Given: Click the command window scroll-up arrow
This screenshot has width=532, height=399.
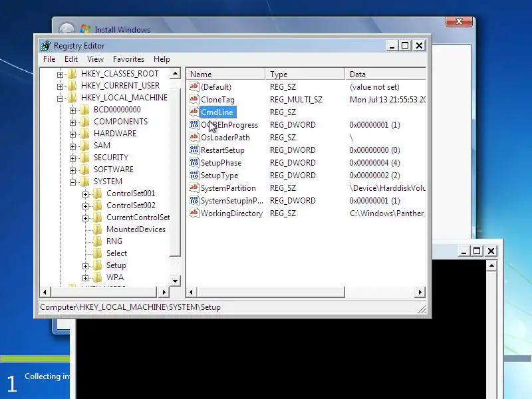Looking at the screenshot, I should [x=491, y=265].
